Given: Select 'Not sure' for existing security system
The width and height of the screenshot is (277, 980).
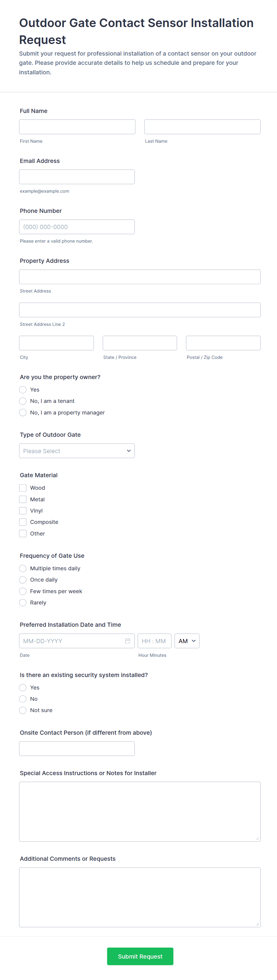Looking at the screenshot, I should tap(23, 710).
